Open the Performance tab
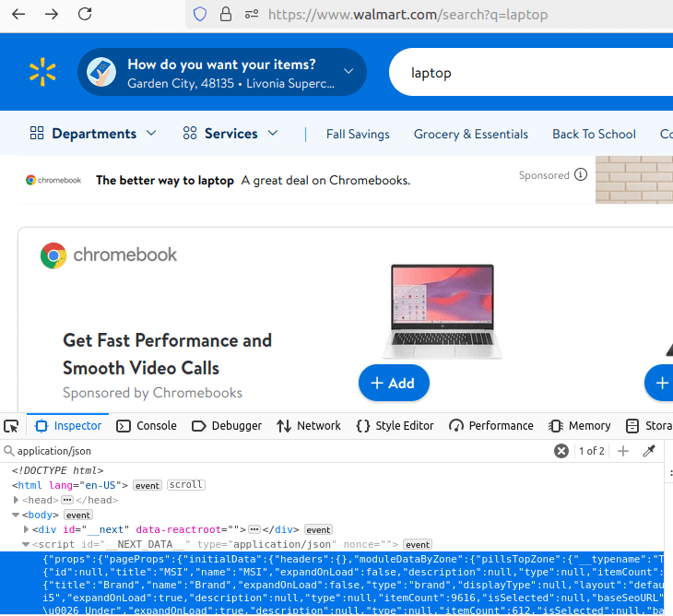Screen dimensions: 673x616 point(491,426)
